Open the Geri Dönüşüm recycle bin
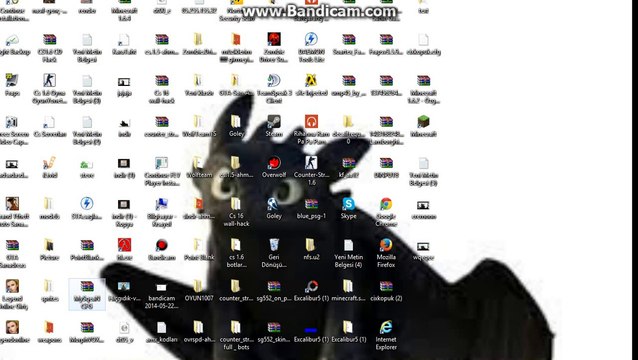 pyautogui.click(x=274, y=253)
